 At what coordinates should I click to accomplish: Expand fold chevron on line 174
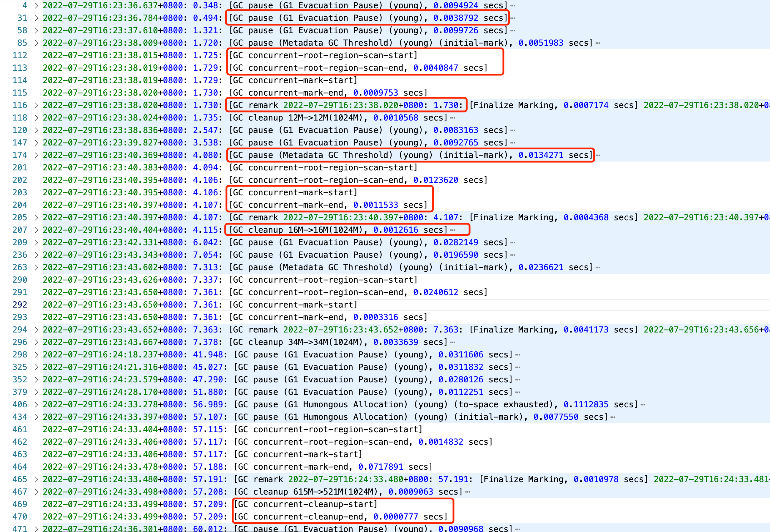click(36, 155)
